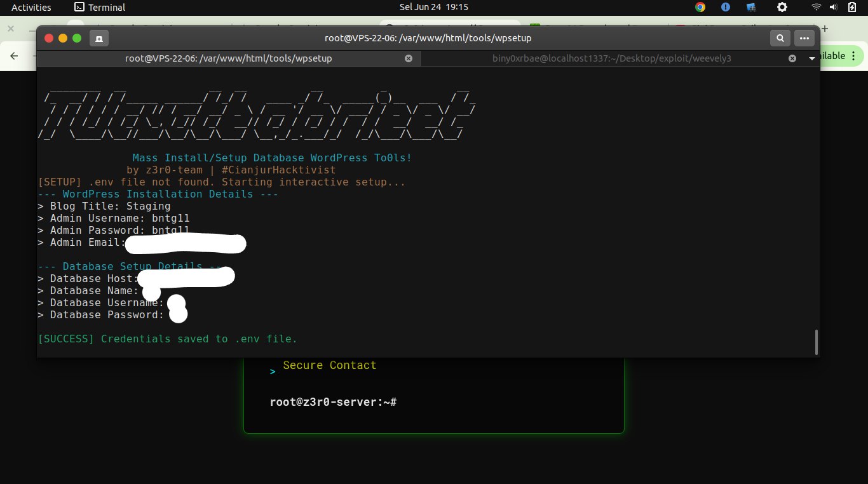Click the Secure Contact link in the webpage
This screenshot has width=868, height=484.
[x=330, y=365]
